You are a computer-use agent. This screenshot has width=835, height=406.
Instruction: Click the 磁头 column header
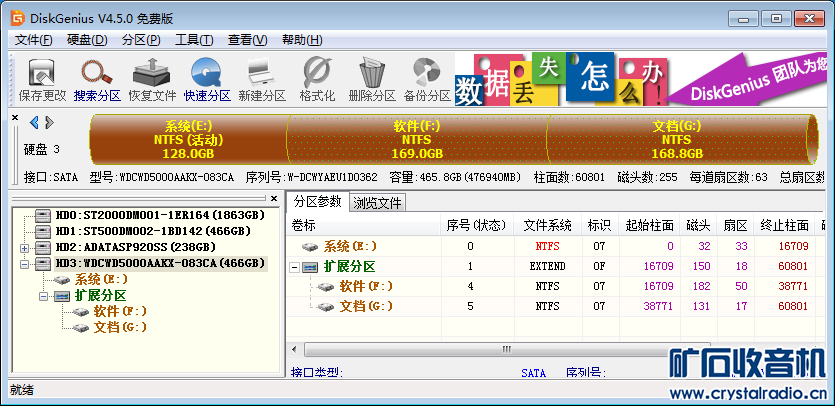699,225
